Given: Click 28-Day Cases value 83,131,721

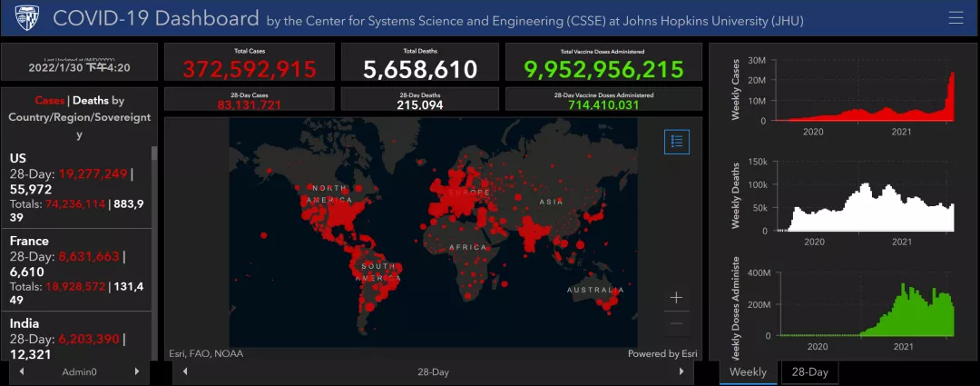Looking at the screenshot, I should point(250,104).
